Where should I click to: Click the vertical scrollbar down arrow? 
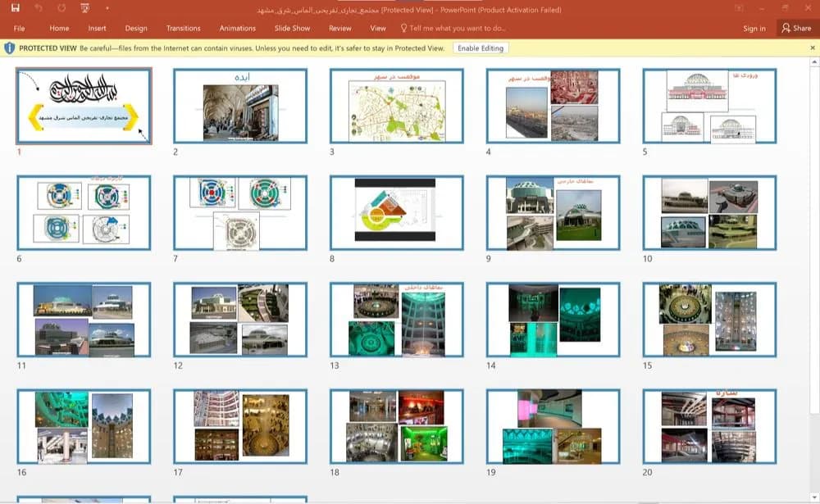[814, 497]
